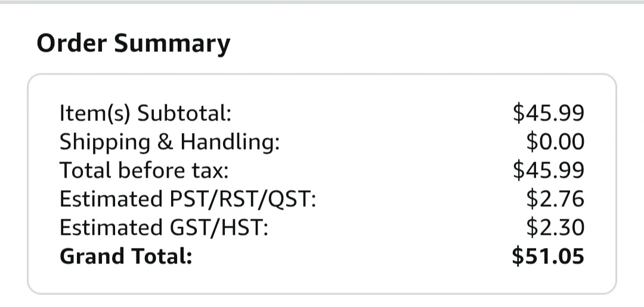
Task: Select the Item(s) Subtotal label
Action: click(x=145, y=113)
